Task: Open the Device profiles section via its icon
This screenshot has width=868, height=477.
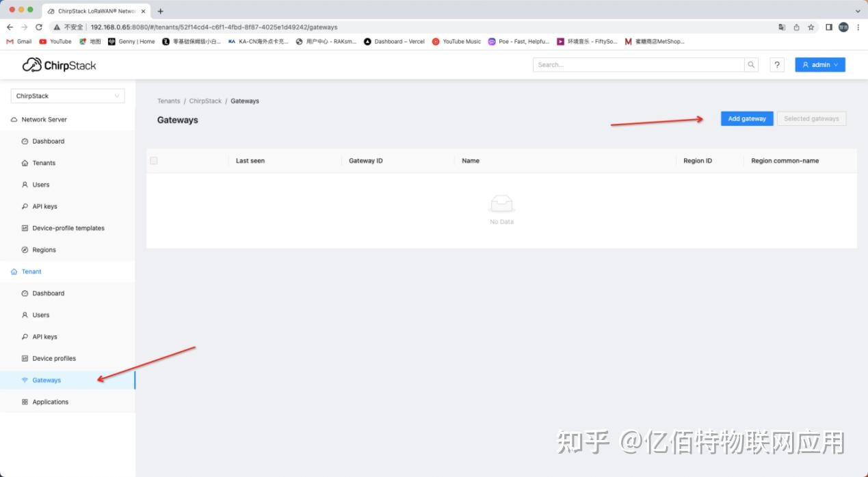Action: click(x=25, y=358)
